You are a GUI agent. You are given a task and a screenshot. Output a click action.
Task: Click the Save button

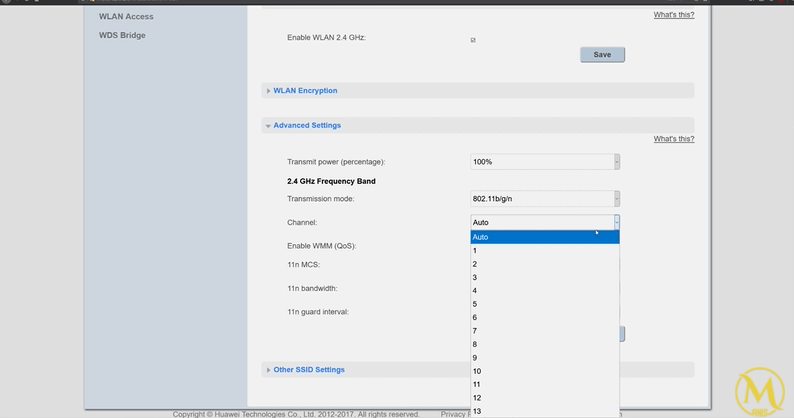click(602, 54)
